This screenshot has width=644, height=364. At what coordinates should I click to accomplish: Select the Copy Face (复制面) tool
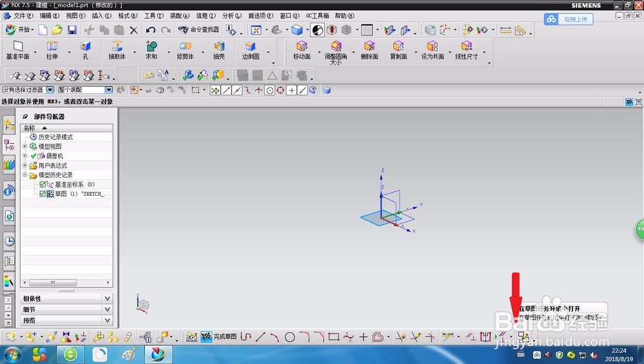click(x=399, y=50)
